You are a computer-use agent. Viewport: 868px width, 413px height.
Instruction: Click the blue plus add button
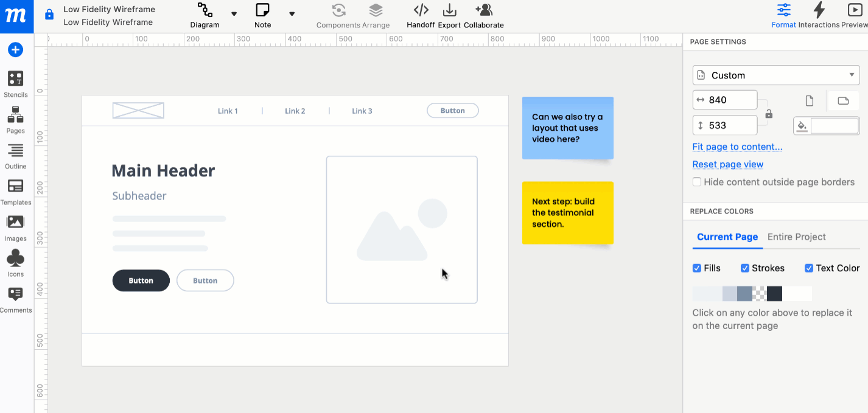coord(15,50)
